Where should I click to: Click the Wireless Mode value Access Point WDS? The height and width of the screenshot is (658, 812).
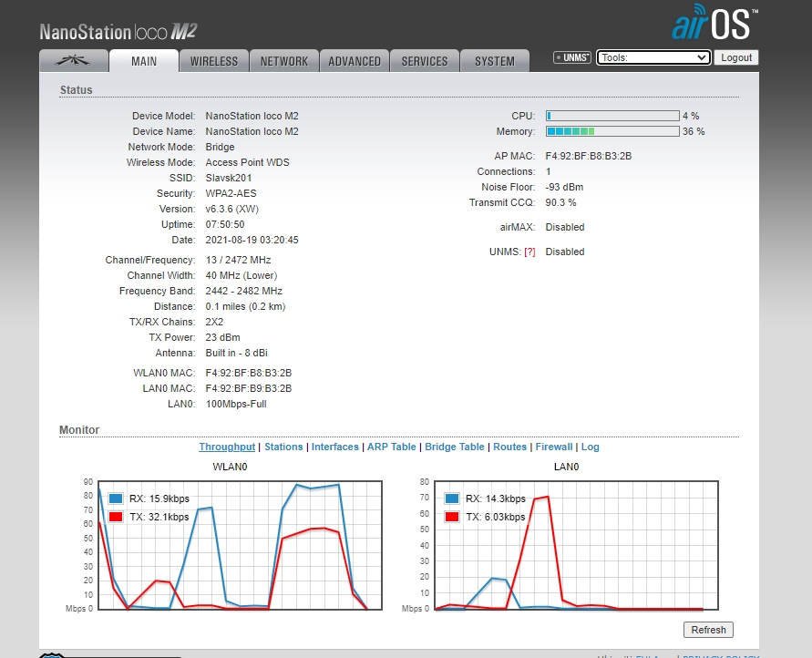(x=248, y=162)
